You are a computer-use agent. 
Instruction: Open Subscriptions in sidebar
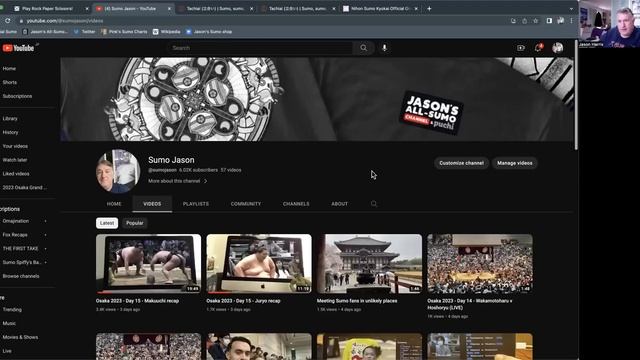tap(17, 96)
